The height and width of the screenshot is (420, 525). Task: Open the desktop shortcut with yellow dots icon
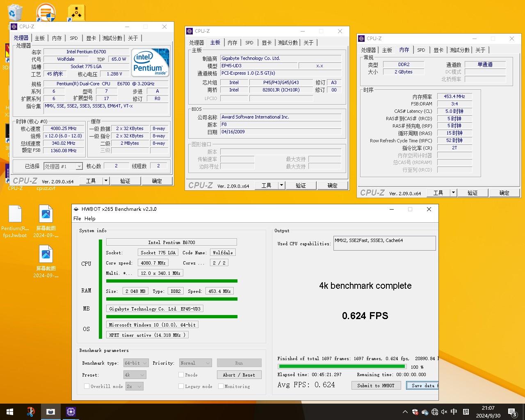(x=76, y=13)
